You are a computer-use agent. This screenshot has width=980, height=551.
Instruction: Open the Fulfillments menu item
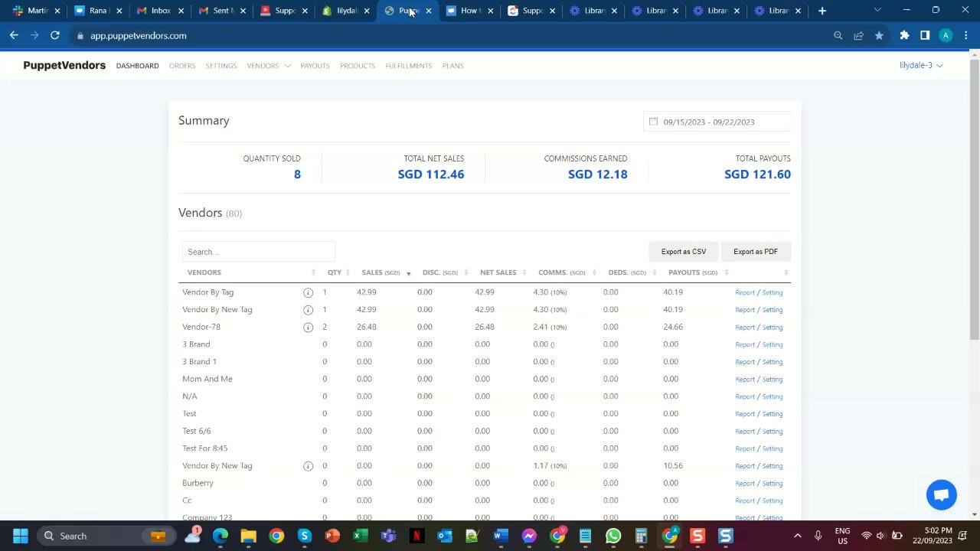(x=409, y=66)
